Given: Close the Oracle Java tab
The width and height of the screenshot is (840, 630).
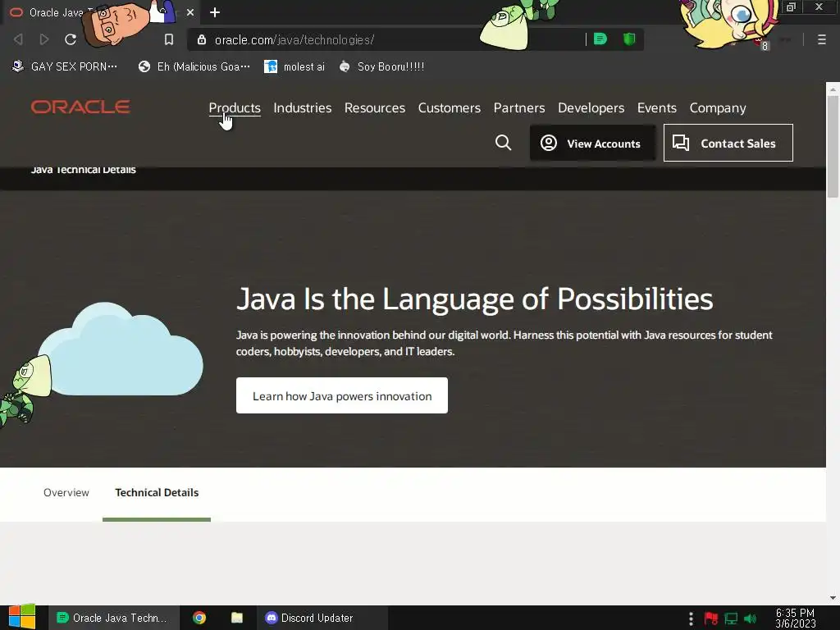Looking at the screenshot, I should pyautogui.click(x=190, y=12).
